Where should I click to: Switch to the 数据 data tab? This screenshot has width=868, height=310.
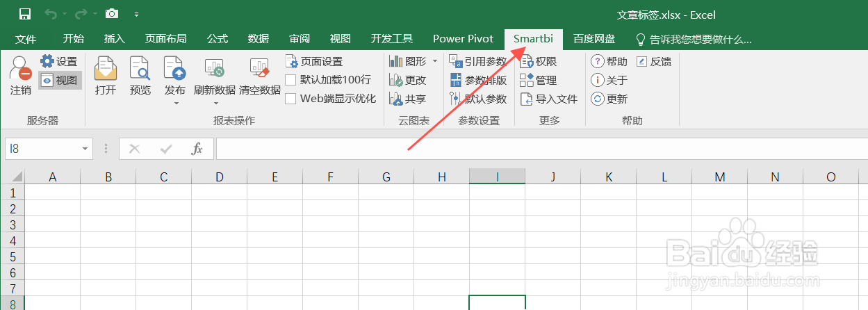tap(259, 39)
